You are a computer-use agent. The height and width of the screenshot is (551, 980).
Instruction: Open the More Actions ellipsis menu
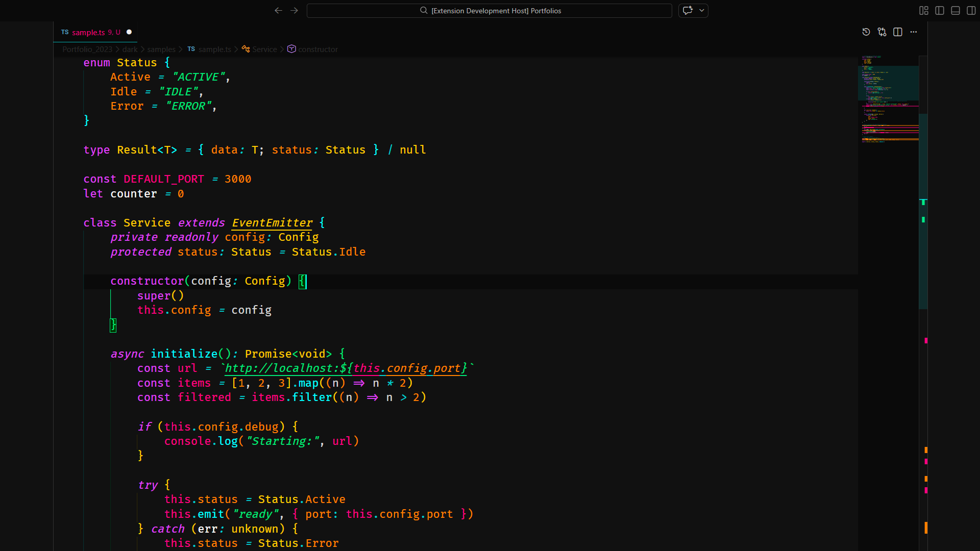point(914,32)
